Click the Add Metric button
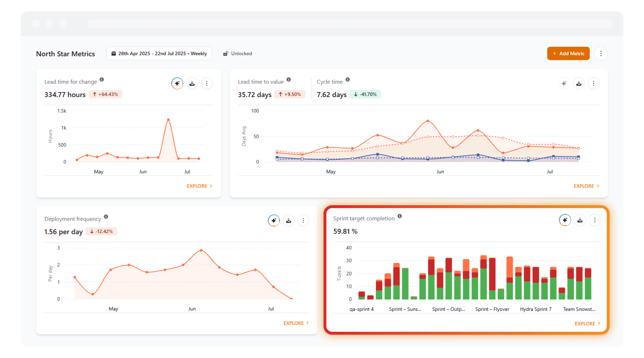 (568, 54)
